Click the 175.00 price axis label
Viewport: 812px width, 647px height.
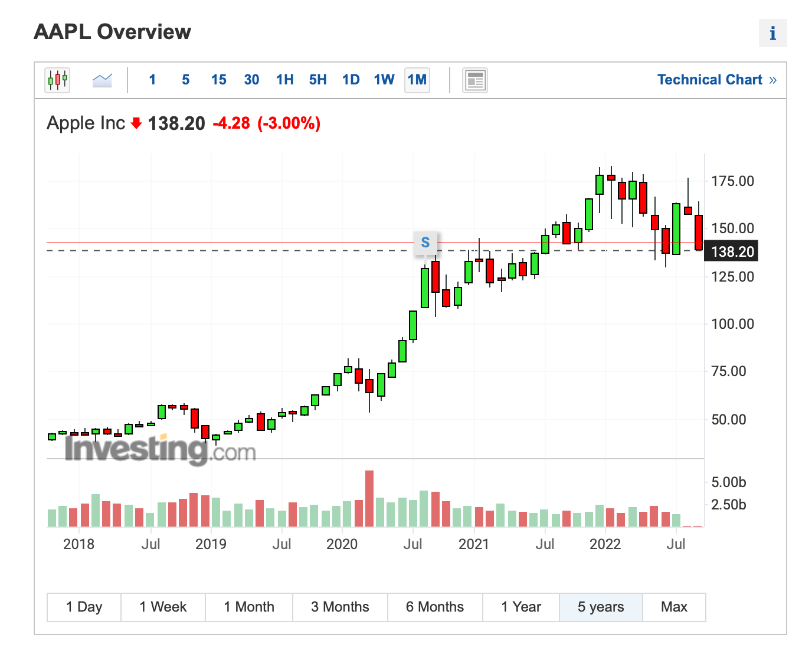(x=732, y=181)
